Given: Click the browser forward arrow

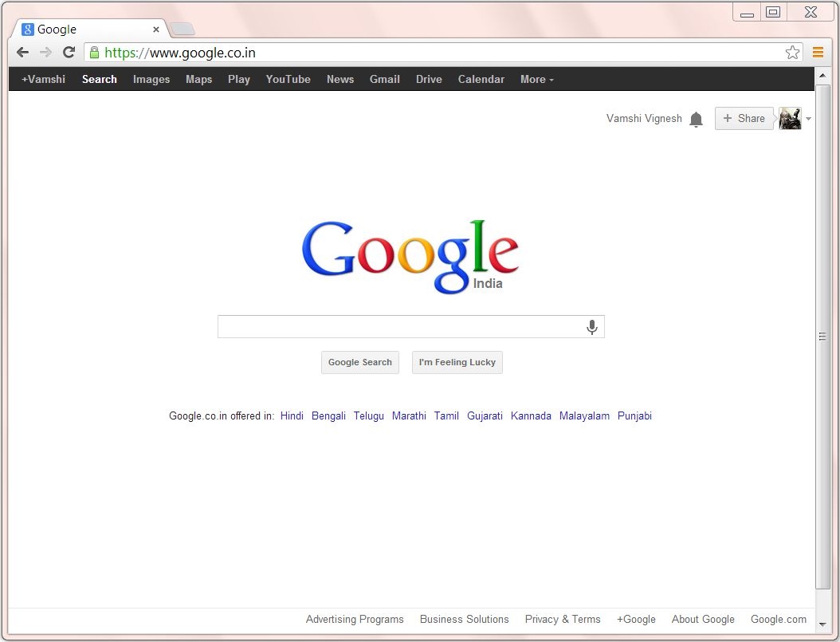Looking at the screenshot, I should (46, 52).
